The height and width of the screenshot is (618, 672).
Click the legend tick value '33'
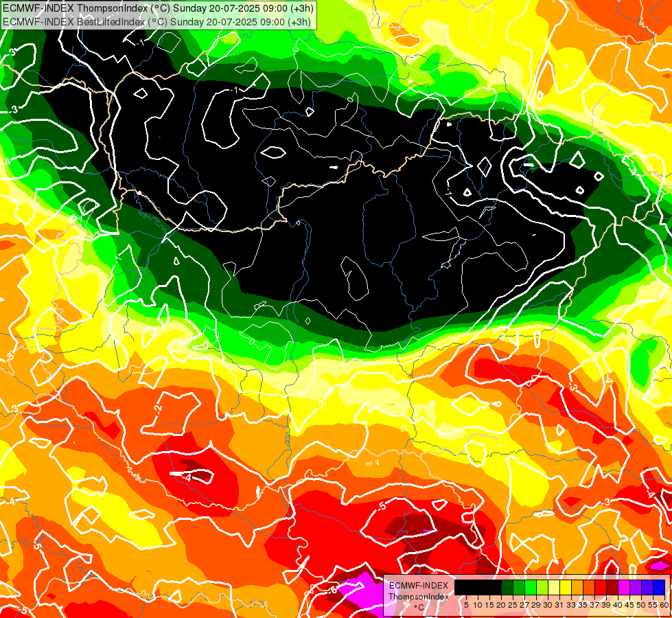coord(571,605)
